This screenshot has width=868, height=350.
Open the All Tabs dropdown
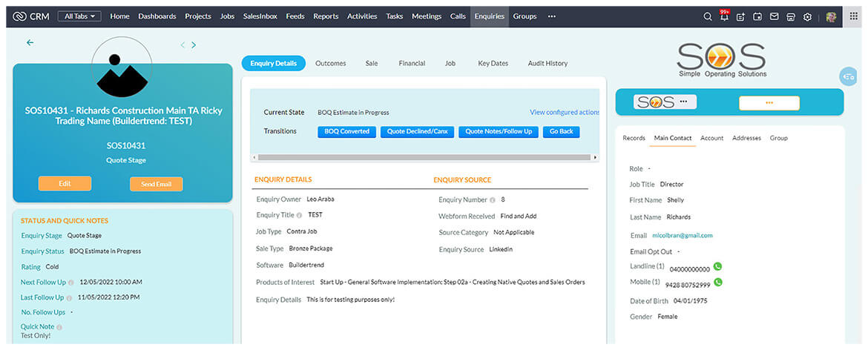79,16
